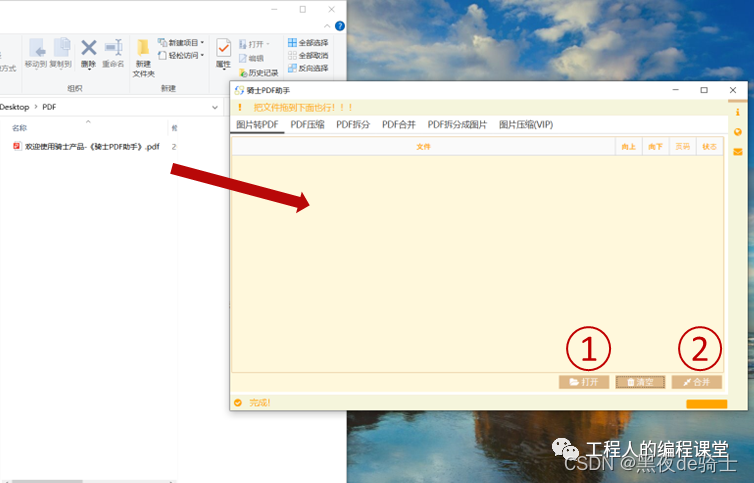
Task: Expand the 打开 dropdown in Explorer ribbon
Action: [x=268, y=44]
